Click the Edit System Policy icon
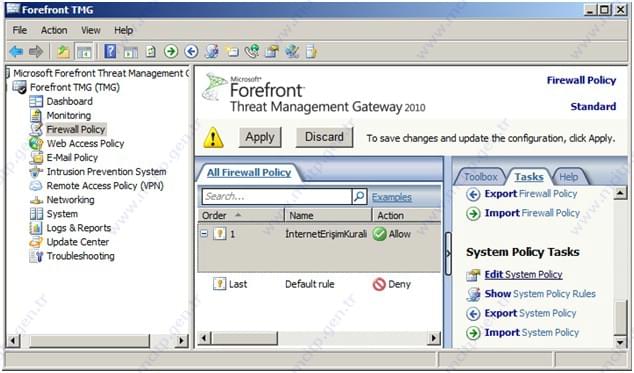The height and width of the screenshot is (373, 634). [473, 275]
